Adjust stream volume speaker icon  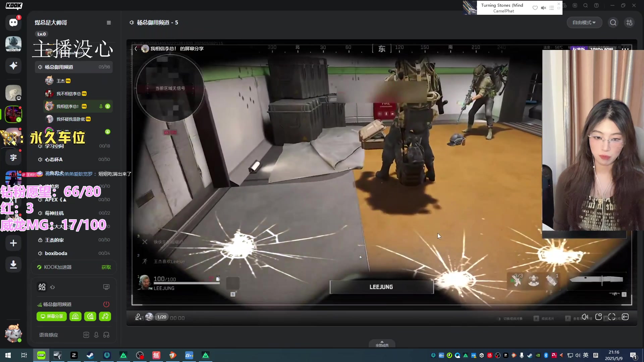click(x=585, y=317)
